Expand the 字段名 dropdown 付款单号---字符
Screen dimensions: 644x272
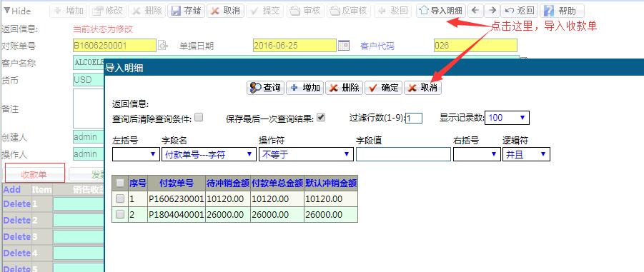[x=208, y=154]
